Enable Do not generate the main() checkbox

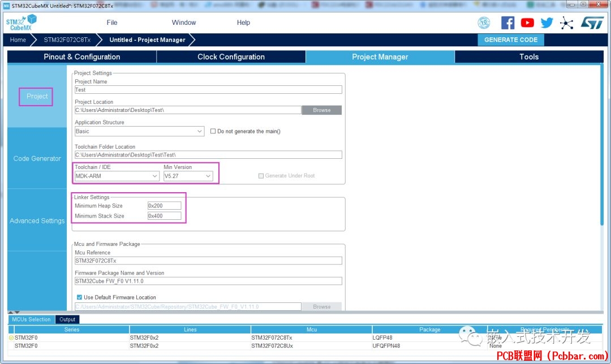coord(213,131)
